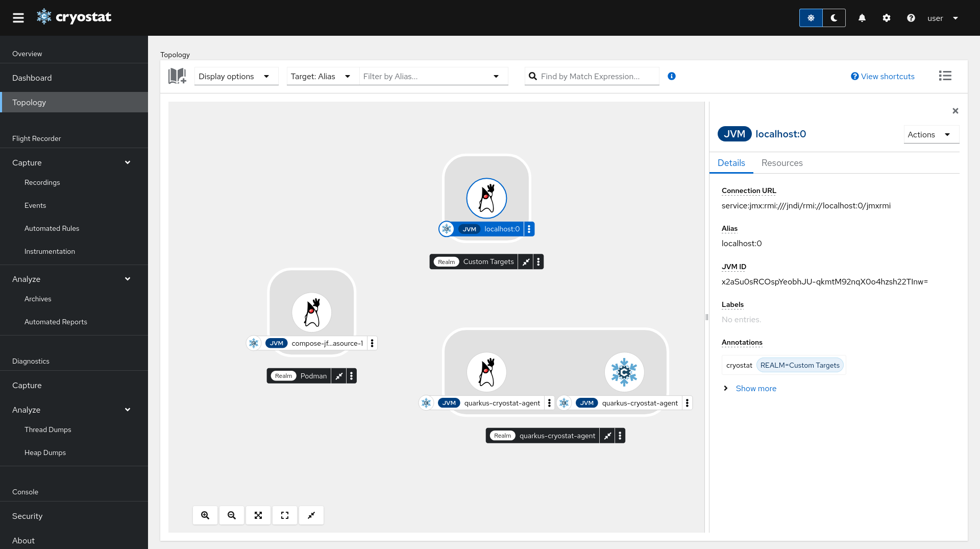Open the topology catalog book icon
The image size is (980, 549).
177,76
